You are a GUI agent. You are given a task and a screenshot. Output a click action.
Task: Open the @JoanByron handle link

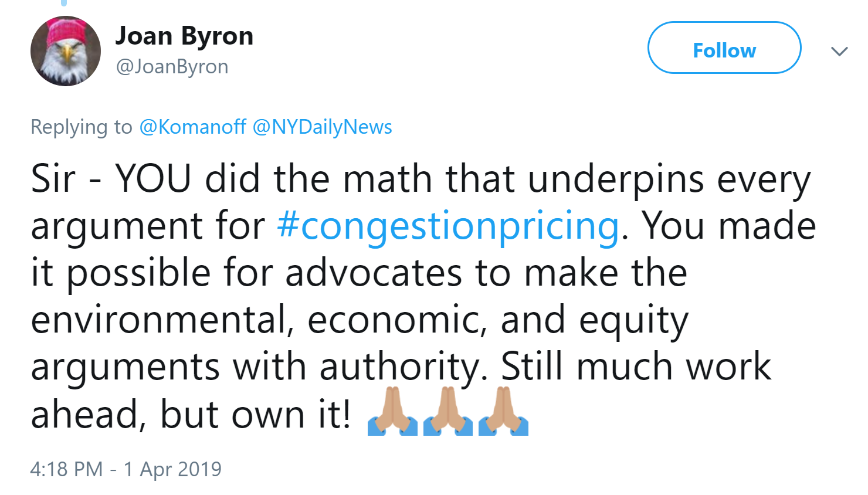[x=172, y=67]
